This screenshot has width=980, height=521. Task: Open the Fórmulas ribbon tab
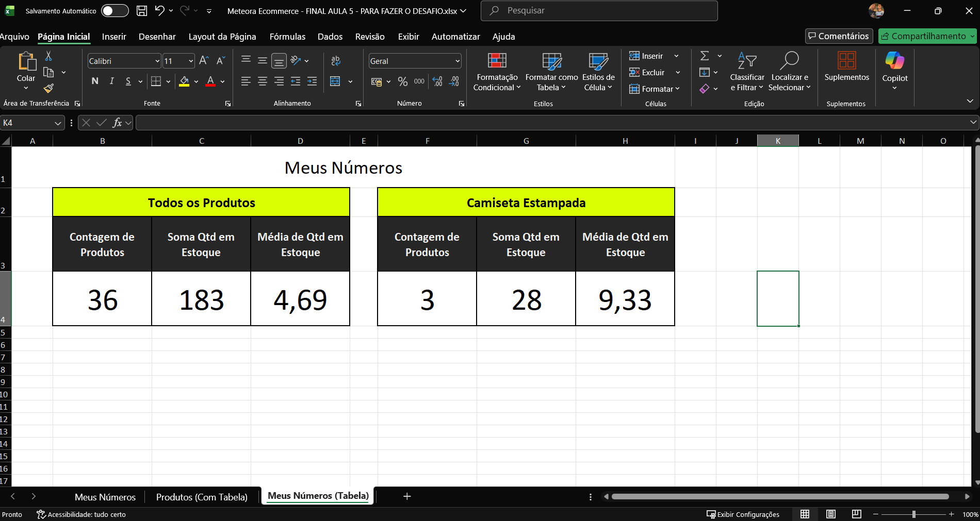pyautogui.click(x=287, y=37)
